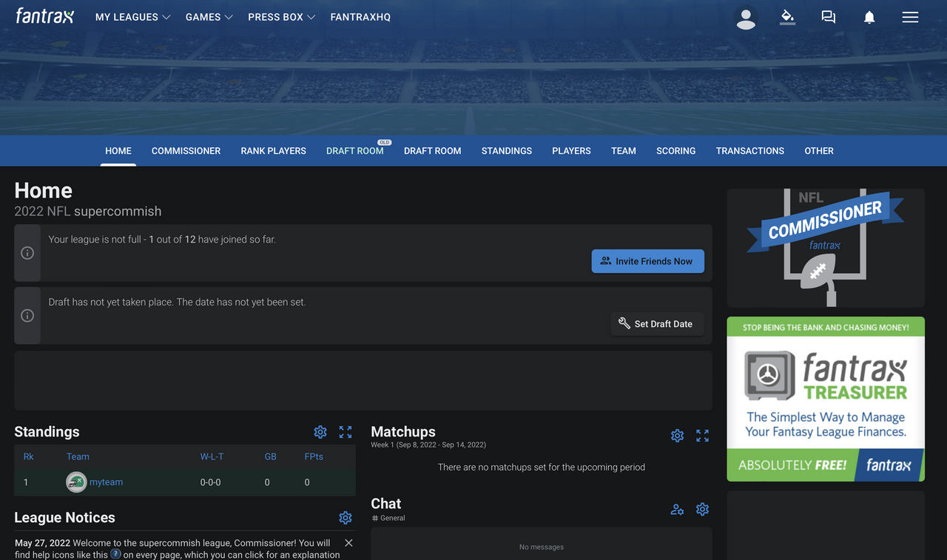Open Chat user management icon
Viewport: 947px width, 560px height.
(x=677, y=509)
